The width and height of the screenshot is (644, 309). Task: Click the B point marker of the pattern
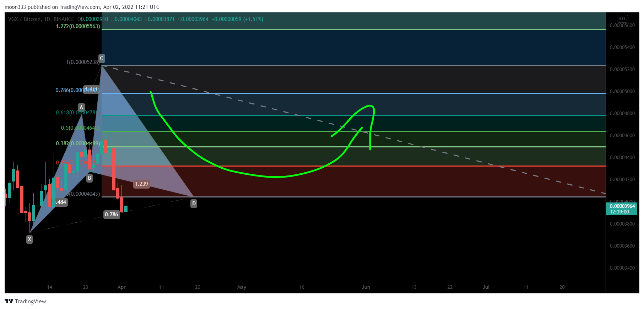pos(90,178)
